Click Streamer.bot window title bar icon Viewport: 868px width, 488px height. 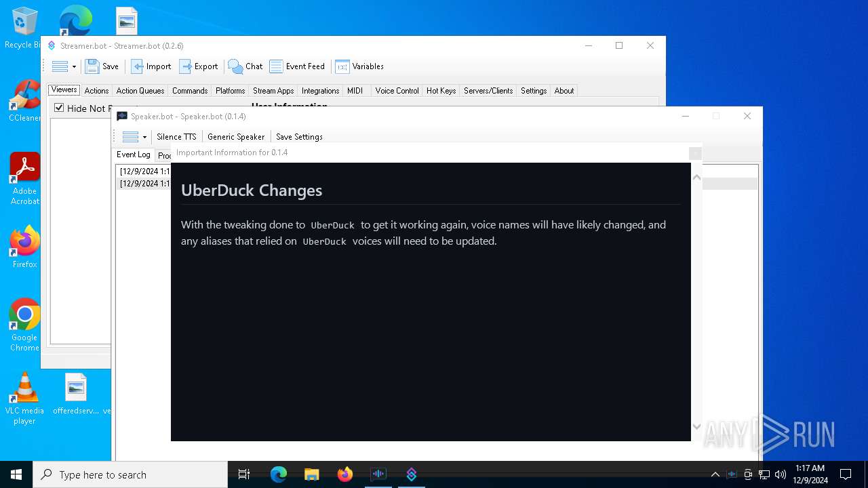(52, 46)
